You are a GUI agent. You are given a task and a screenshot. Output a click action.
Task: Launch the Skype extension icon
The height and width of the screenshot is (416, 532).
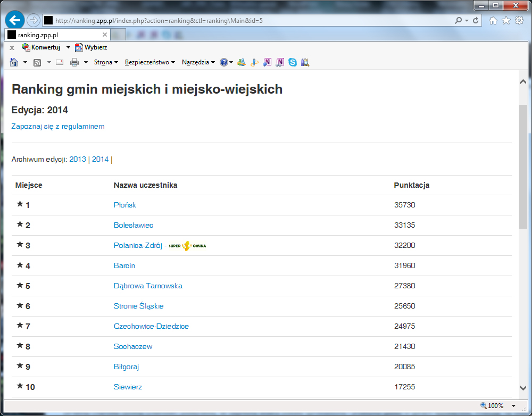(292, 62)
